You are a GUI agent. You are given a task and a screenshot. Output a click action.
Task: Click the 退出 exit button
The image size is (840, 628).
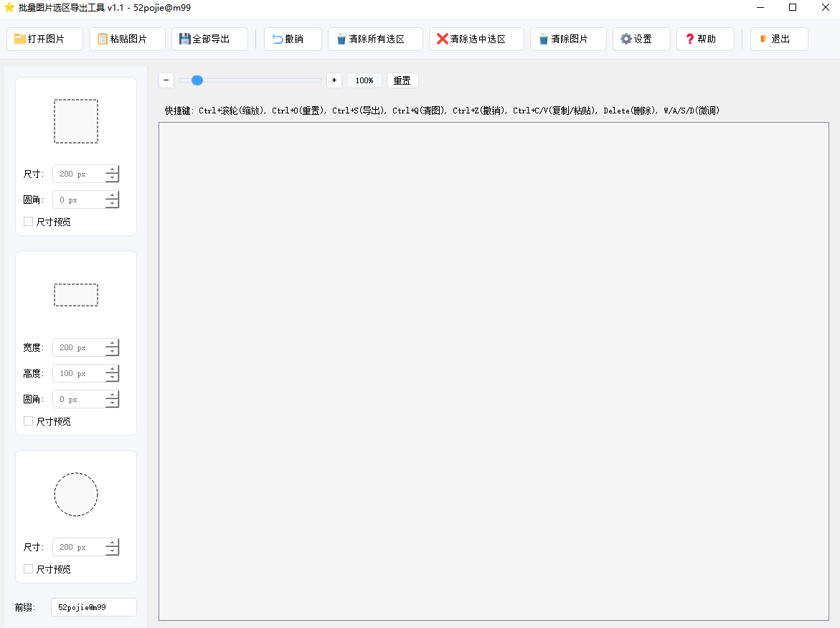(779, 39)
